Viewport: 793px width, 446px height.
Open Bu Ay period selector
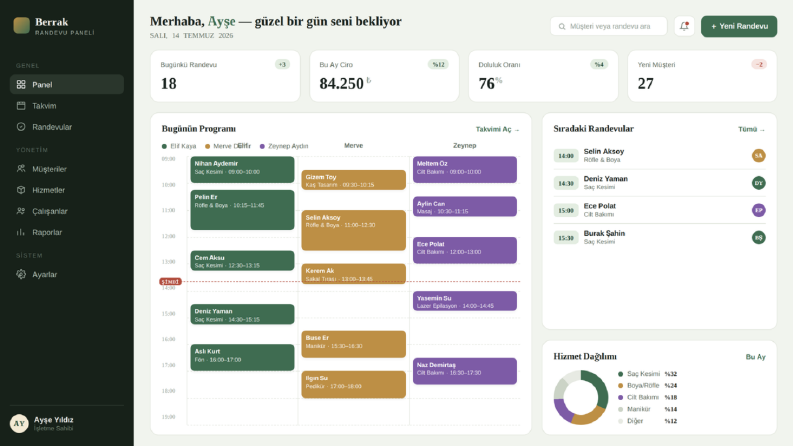tap(756, 357)
